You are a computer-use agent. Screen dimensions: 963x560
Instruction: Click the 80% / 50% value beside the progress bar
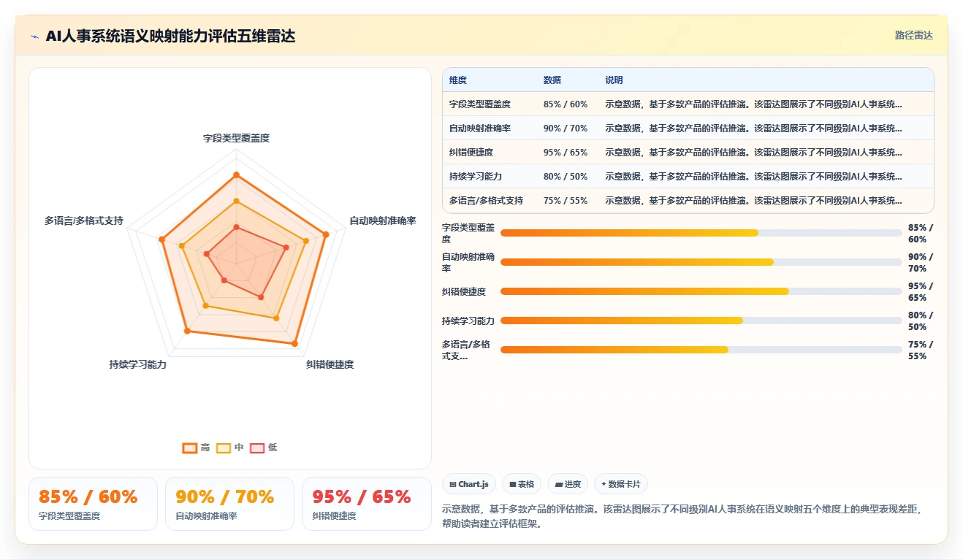pos(921,321)
